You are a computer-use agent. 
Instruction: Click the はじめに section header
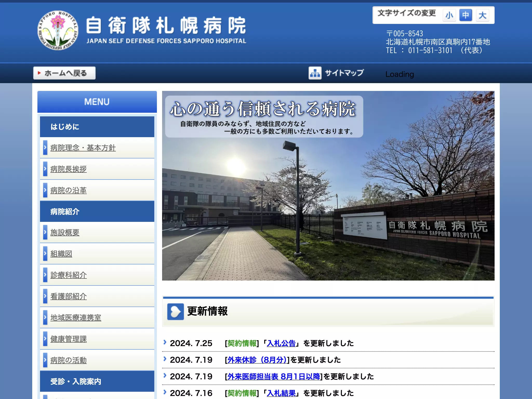point(97,127)
